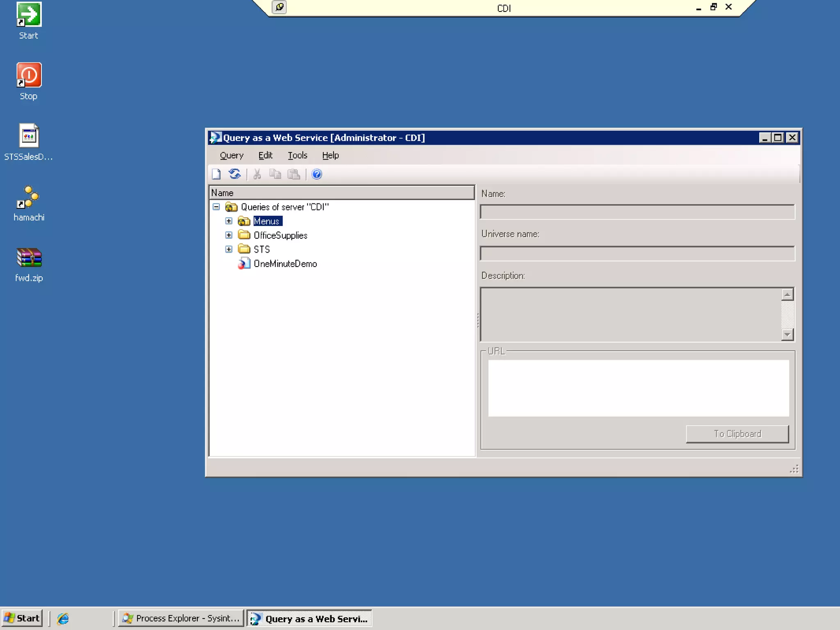Expand the OfficeSupplies folder

(x=229, y=235)
